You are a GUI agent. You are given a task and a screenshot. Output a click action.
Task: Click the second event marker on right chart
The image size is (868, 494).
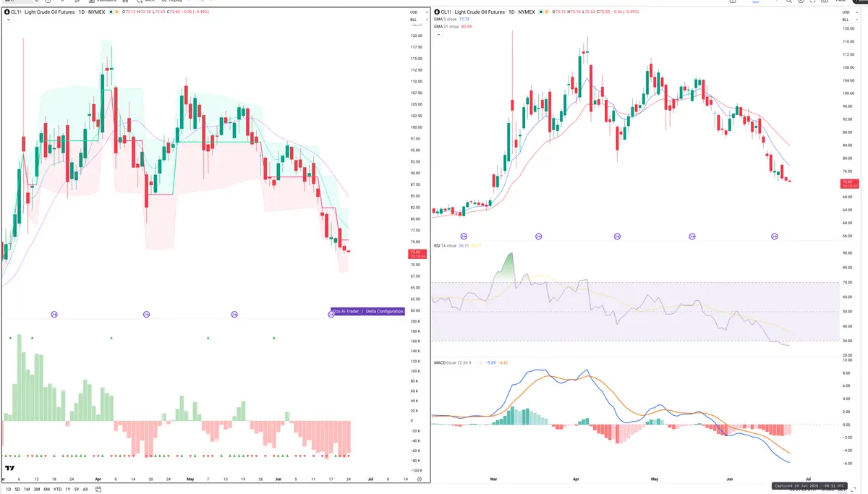tap(538, 237)
